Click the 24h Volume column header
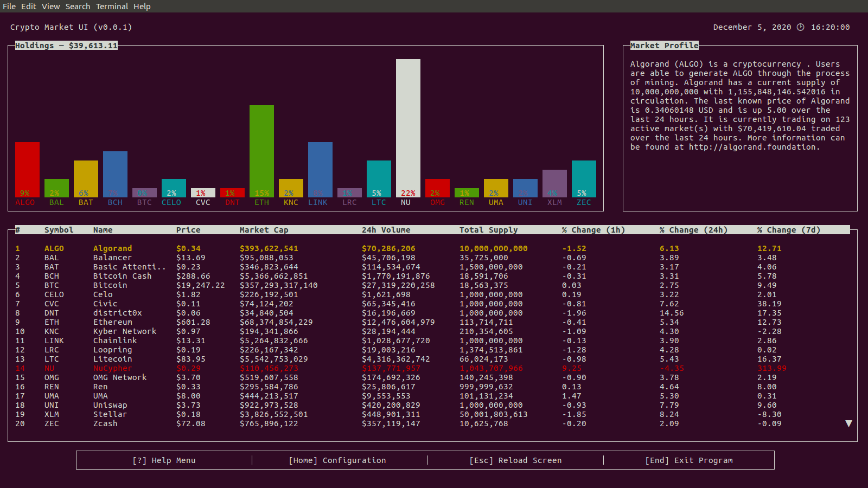Screen dimensions: 868x488 [x=386, y=230]
